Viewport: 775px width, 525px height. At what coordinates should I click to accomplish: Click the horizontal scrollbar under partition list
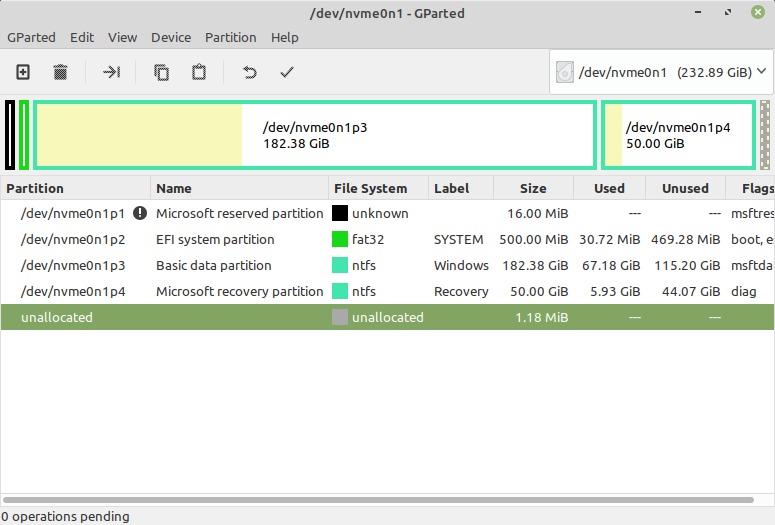(x=380, y=498)
